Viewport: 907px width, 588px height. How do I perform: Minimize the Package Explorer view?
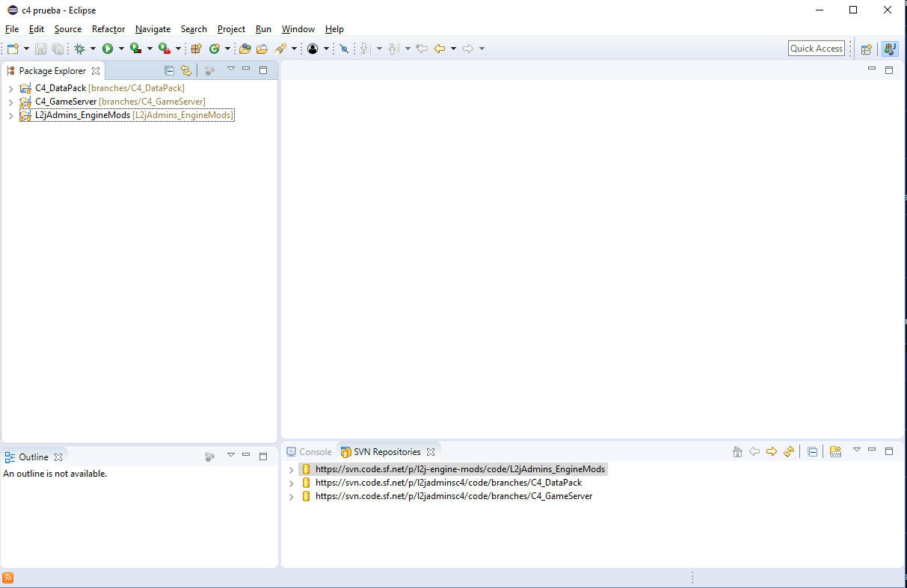pos(246,69)
